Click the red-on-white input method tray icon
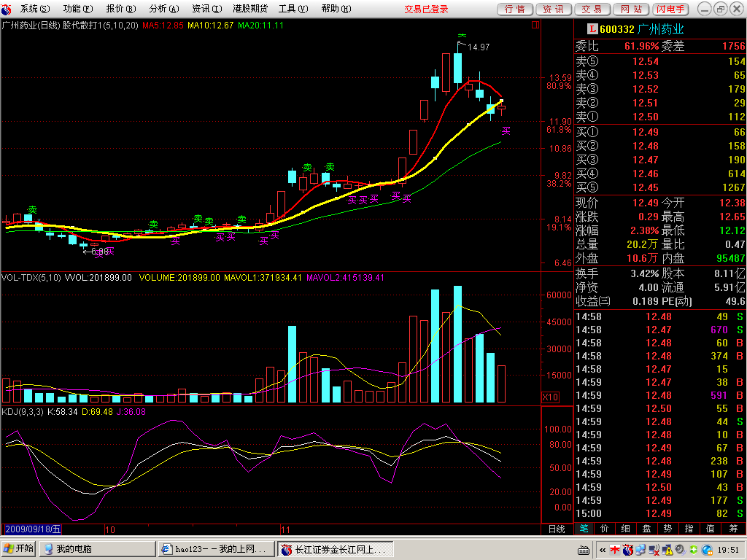Image resolution: width=747 pixels, height=560 pixels. pos(615,550)
